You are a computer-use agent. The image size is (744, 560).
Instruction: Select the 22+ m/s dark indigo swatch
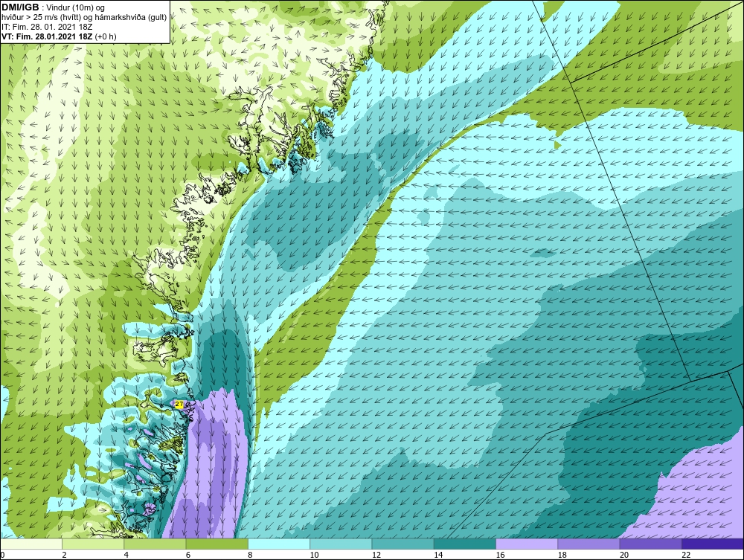pos(712,544)
